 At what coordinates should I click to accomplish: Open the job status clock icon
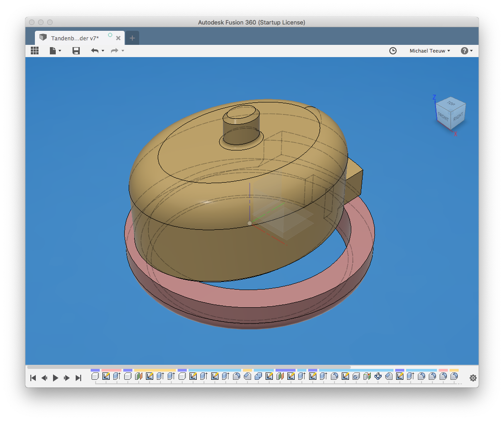[393, 51]
